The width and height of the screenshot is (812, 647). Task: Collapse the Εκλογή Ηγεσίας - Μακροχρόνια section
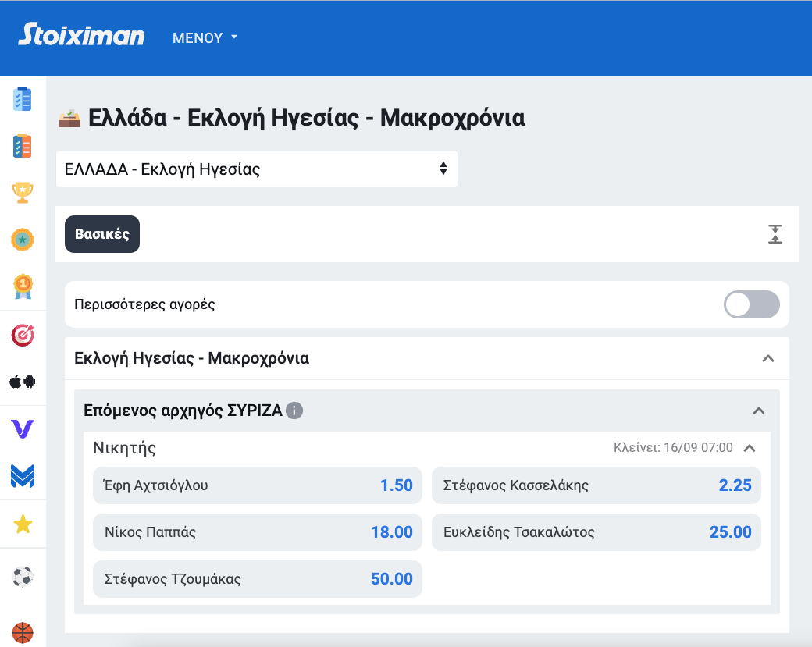tap(767, 359)
